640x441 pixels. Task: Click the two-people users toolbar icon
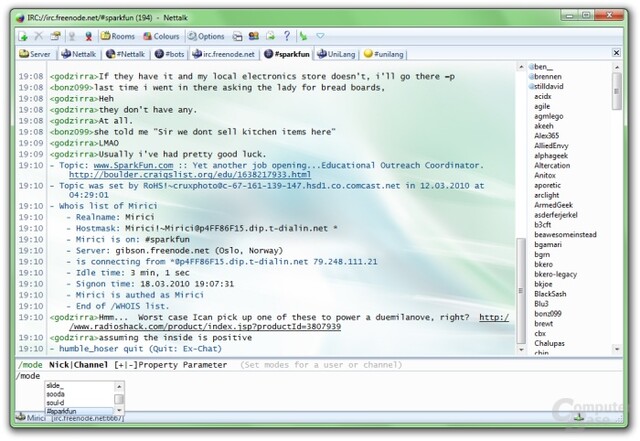click(254, 36)
